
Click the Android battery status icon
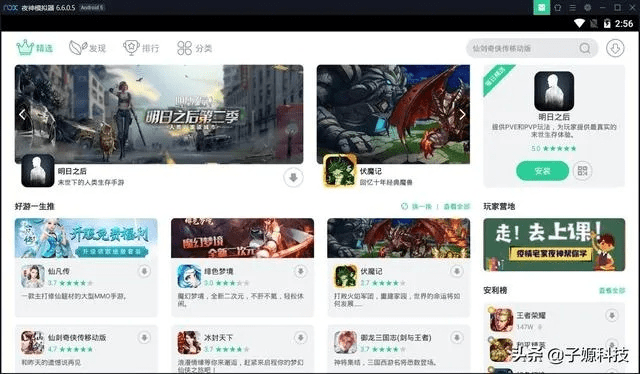tap(607, 23)
